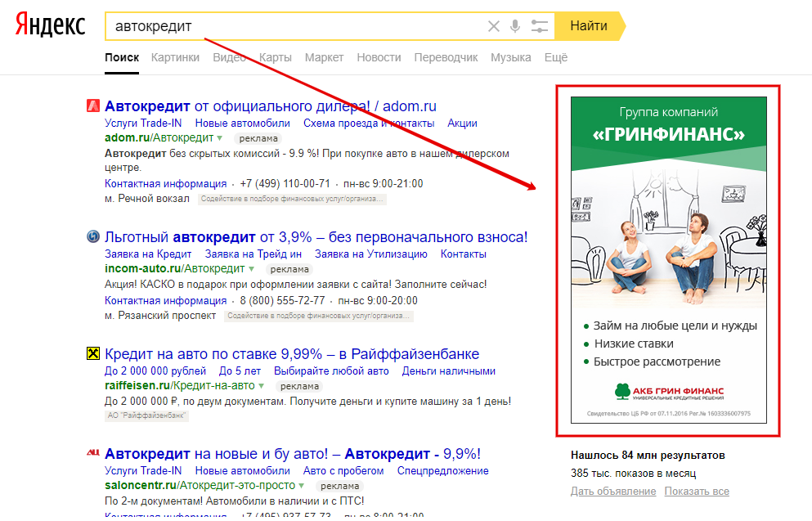Open incom-auto 'Контактная информация' link

(166, 301)
